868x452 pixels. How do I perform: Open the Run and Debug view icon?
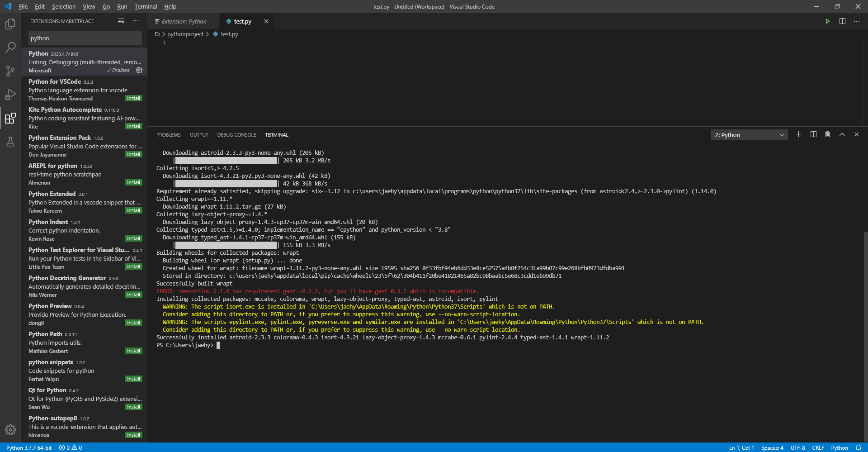tap(10, 95)
